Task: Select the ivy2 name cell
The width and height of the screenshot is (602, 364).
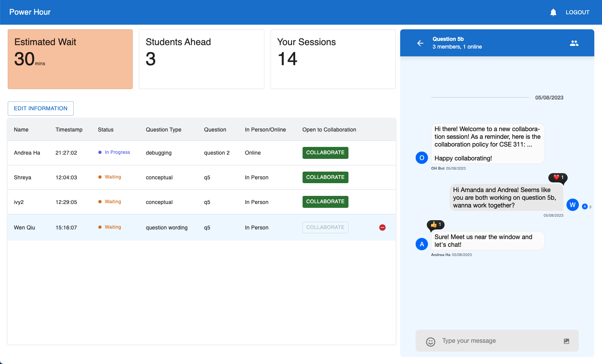Action: tap(19, 202)
